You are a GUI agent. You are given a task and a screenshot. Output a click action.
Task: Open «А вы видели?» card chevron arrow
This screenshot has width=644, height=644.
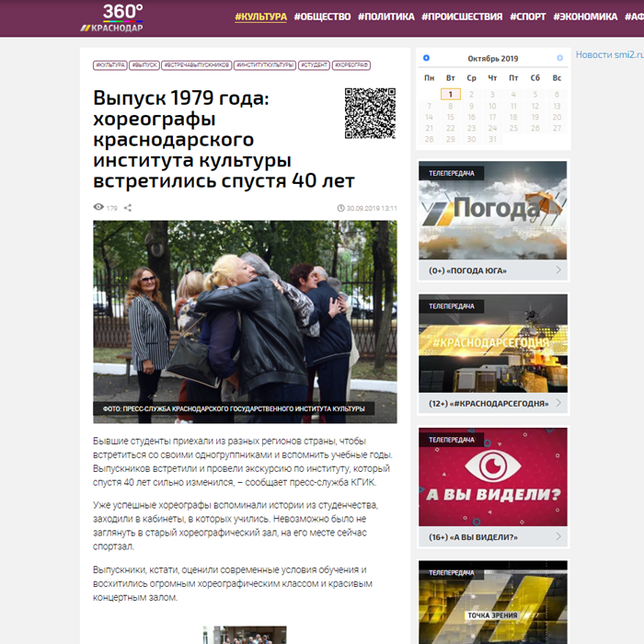pyautogui.click(x=558, y=536)
